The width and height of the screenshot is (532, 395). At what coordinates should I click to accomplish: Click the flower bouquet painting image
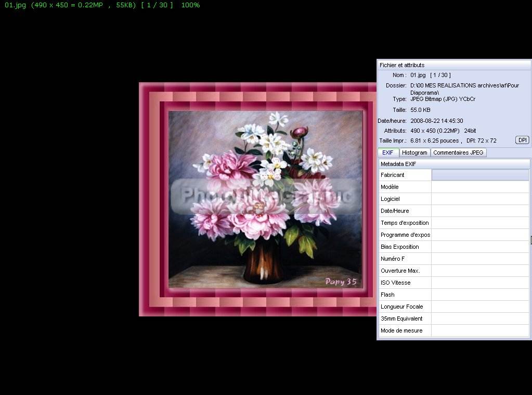pyautogui.click(x=265, y=199)
